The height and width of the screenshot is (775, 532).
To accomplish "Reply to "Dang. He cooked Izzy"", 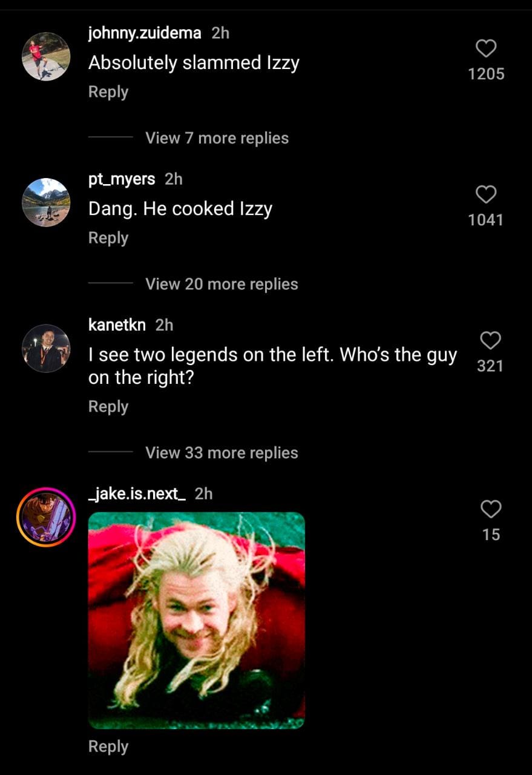I will click(x=108, y=238).
